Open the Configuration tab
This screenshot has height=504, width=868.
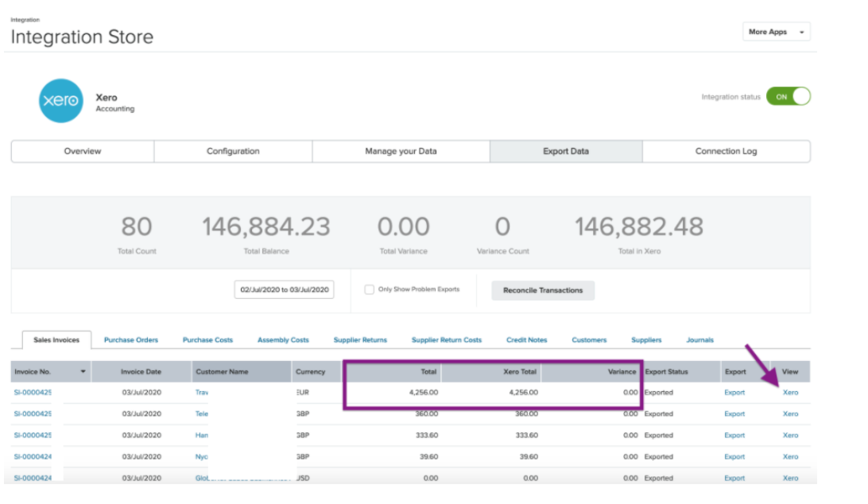pyautogui.click(x=233, y=151)
